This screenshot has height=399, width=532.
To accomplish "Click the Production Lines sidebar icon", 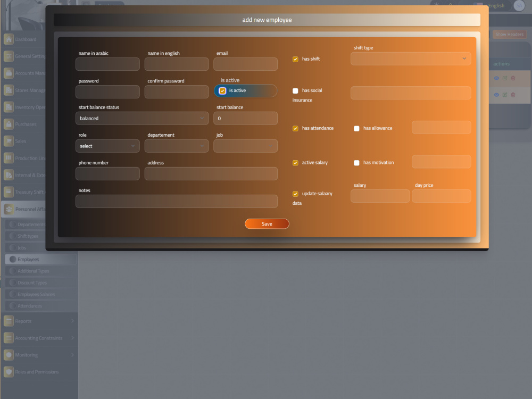I will (x=9, y=158).
